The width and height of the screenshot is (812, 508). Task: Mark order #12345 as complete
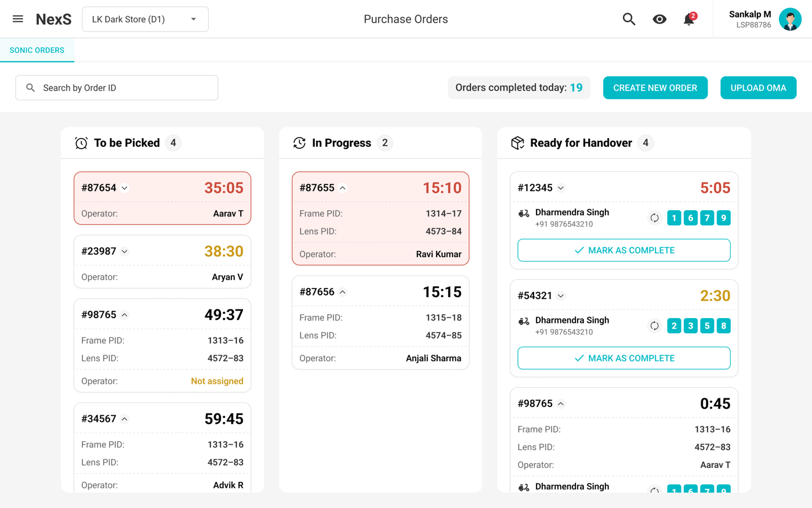coord(624,250)
